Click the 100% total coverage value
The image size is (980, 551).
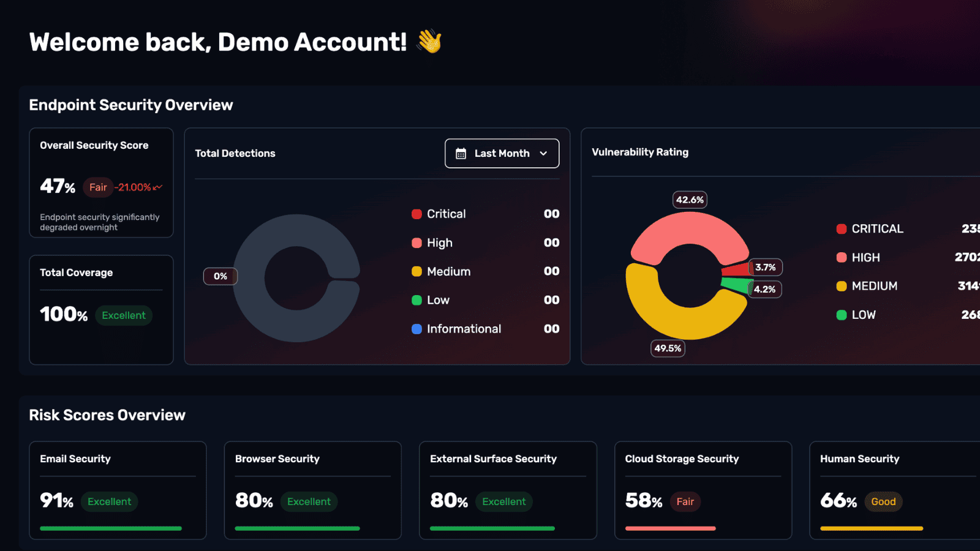[x=64, y=315]
